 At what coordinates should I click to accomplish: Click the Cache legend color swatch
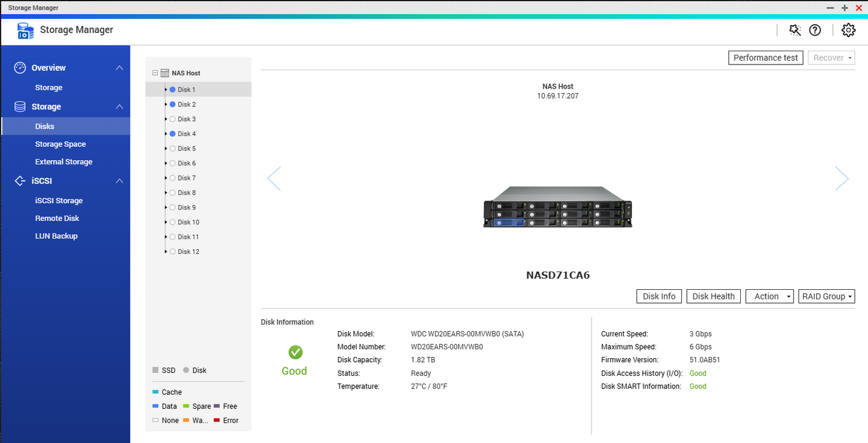pos(156,392)
